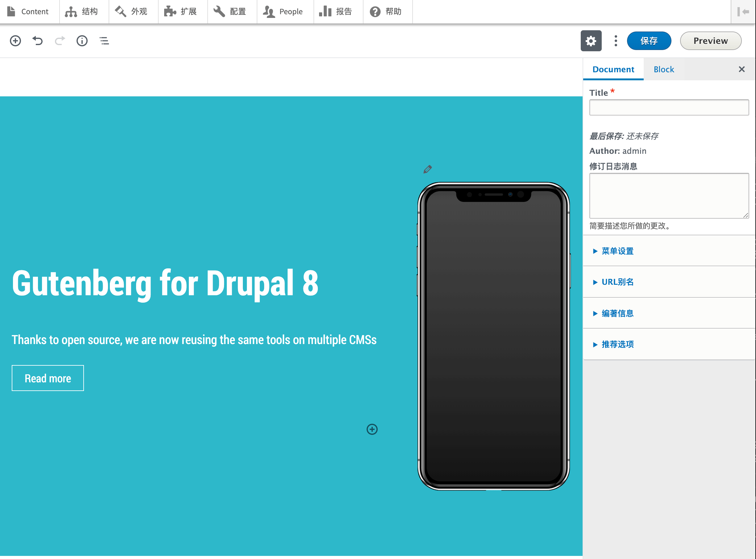Click into the Title input field
Screen dimensions: 756x559
click(x=669, y=107)
